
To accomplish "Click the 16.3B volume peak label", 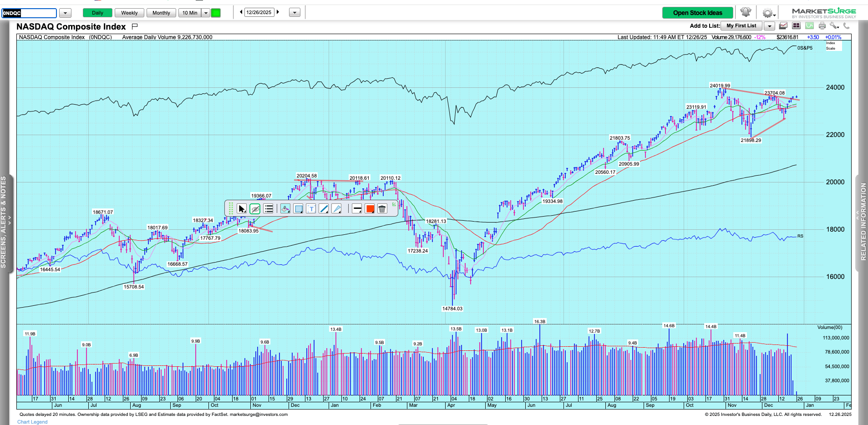I will click(x=539, y=322).
